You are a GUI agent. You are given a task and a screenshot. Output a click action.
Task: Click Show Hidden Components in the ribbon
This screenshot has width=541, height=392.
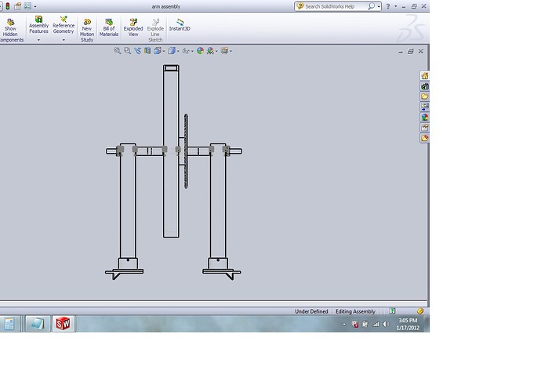[11, 31]
